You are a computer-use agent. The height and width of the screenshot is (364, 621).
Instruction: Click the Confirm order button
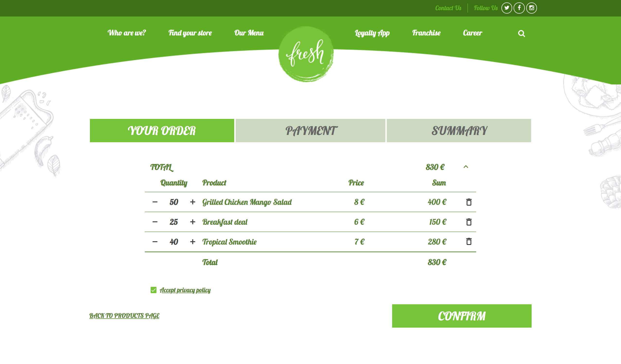pyautogui.click(x=462, y=316)
